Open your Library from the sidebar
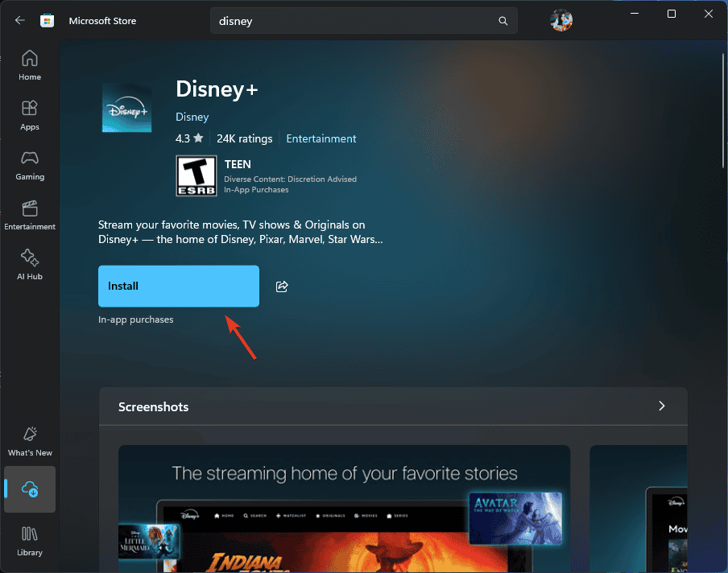 (29, 540)
